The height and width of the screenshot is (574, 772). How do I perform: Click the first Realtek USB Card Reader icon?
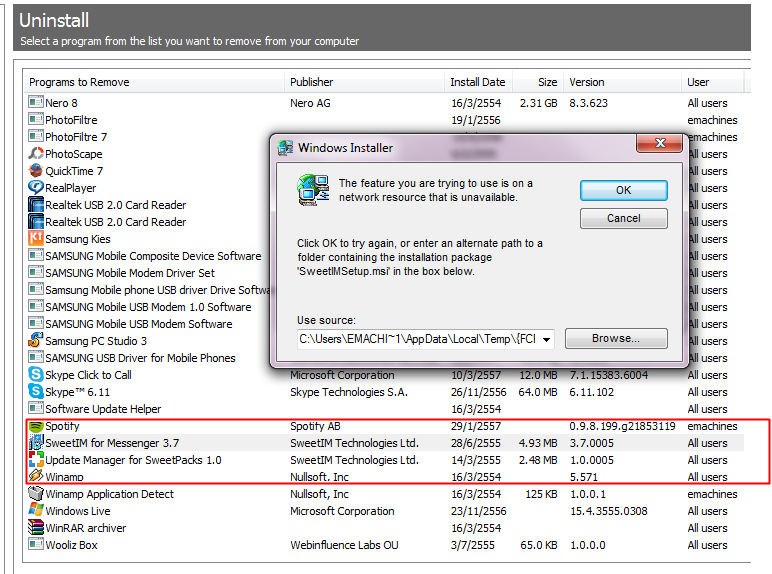35,205
